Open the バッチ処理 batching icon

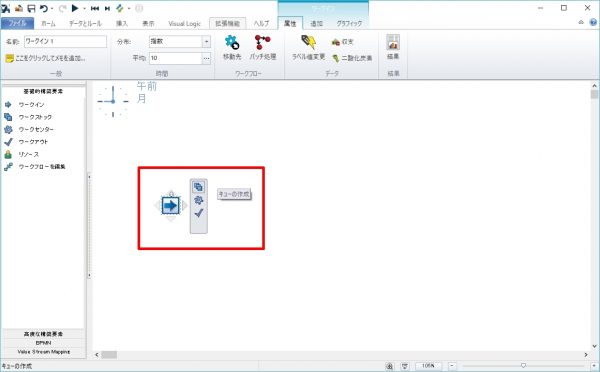coord(262,42)
